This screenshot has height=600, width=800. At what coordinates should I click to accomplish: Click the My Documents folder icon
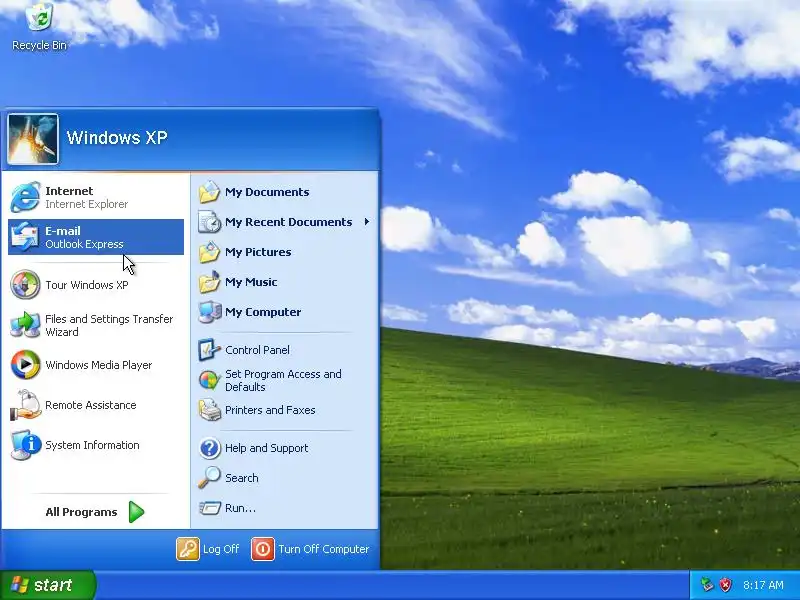(x=209, y=192)
